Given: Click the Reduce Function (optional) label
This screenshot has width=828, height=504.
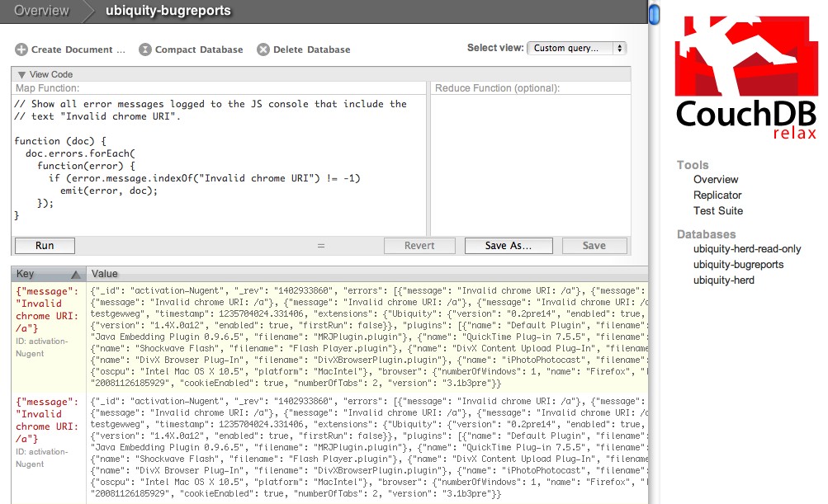Looking at the screenshot, I should pyautogui.click(x=497, y=88).
